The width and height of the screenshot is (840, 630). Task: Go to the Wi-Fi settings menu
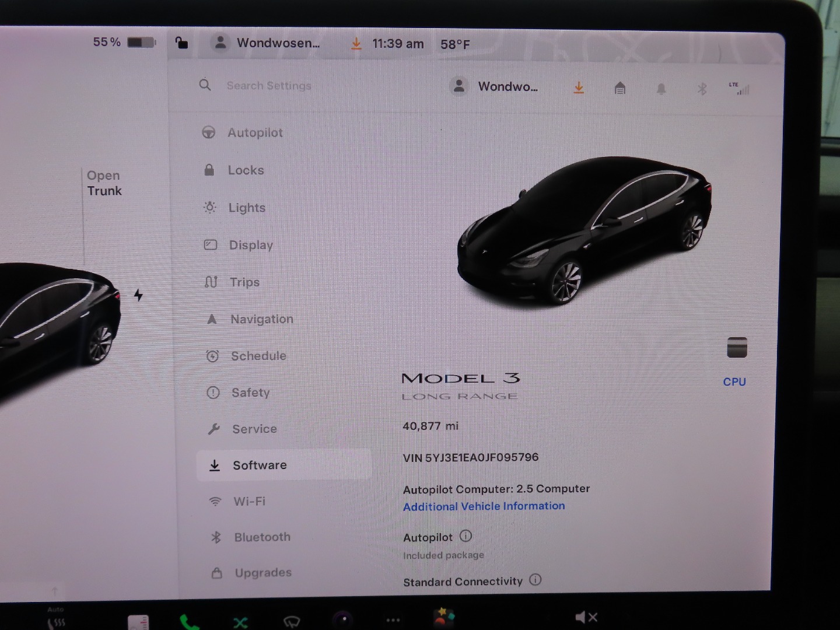[x=249, y=502]
